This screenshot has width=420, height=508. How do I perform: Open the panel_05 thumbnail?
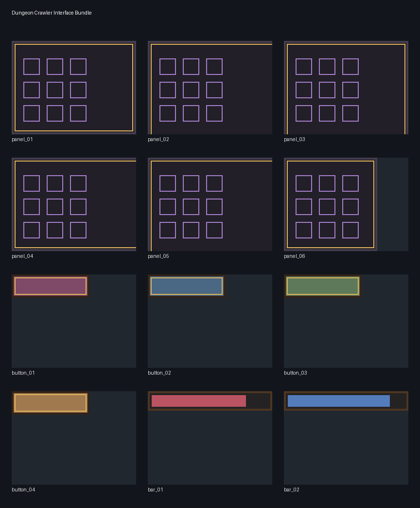[x=210, y=204]
